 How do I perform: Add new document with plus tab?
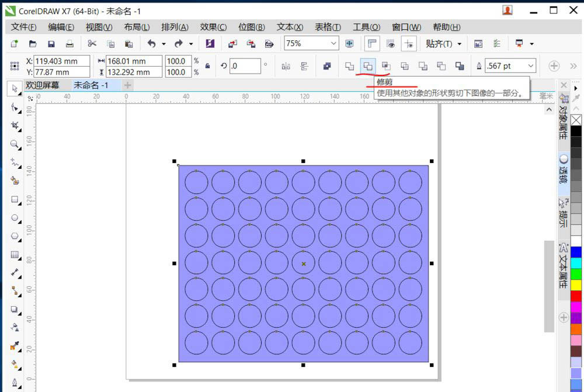tap(127, 85)
